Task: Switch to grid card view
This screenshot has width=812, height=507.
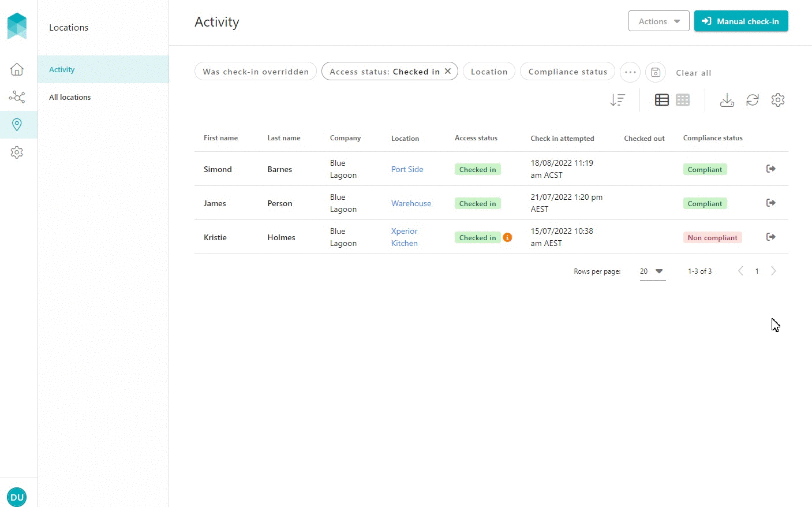Action: (x=683, y=100)
